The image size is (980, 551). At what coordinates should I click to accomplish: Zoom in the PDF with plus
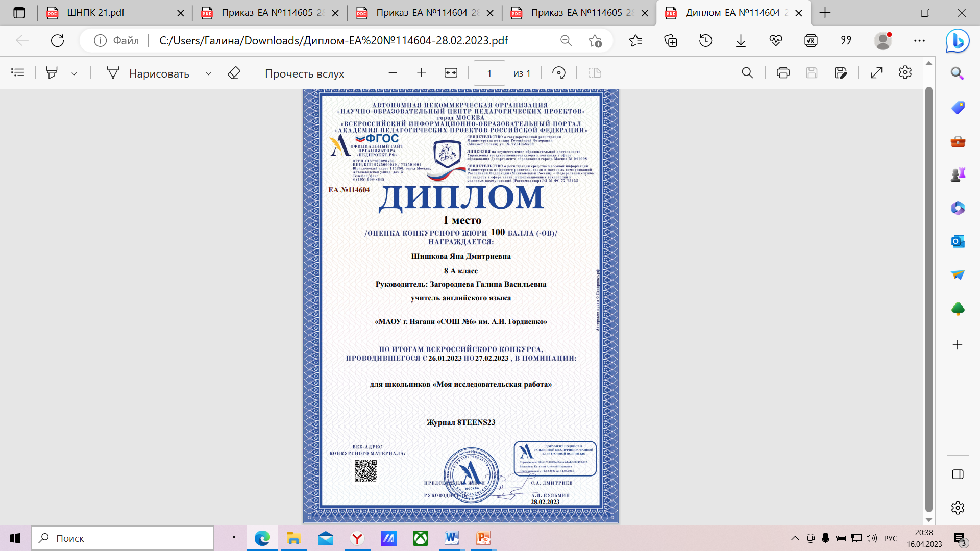tap(421, 73)
